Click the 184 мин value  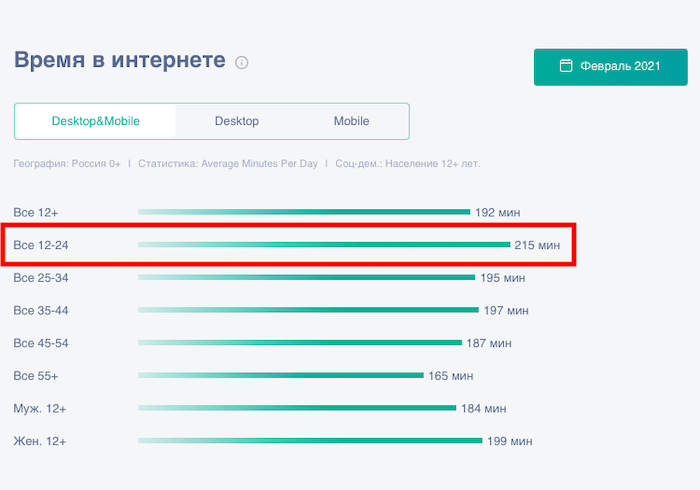(x=483, y=408)
